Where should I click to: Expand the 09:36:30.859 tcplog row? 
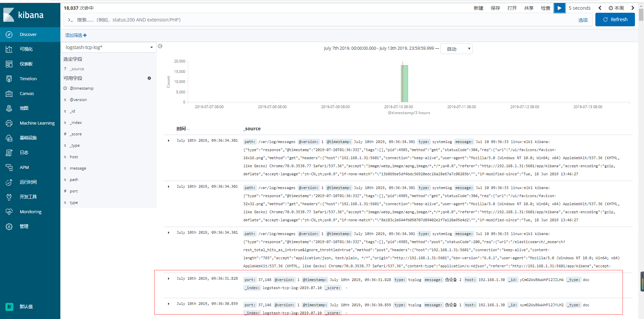coord(169,304)
